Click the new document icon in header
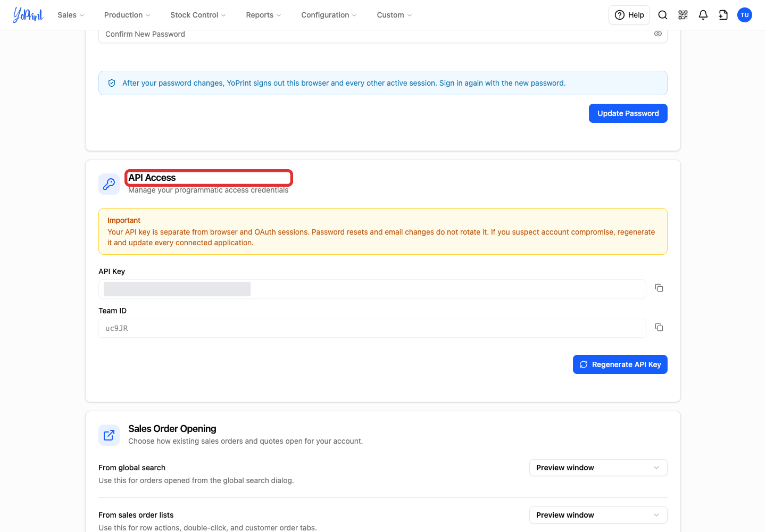 click(723, 15)
